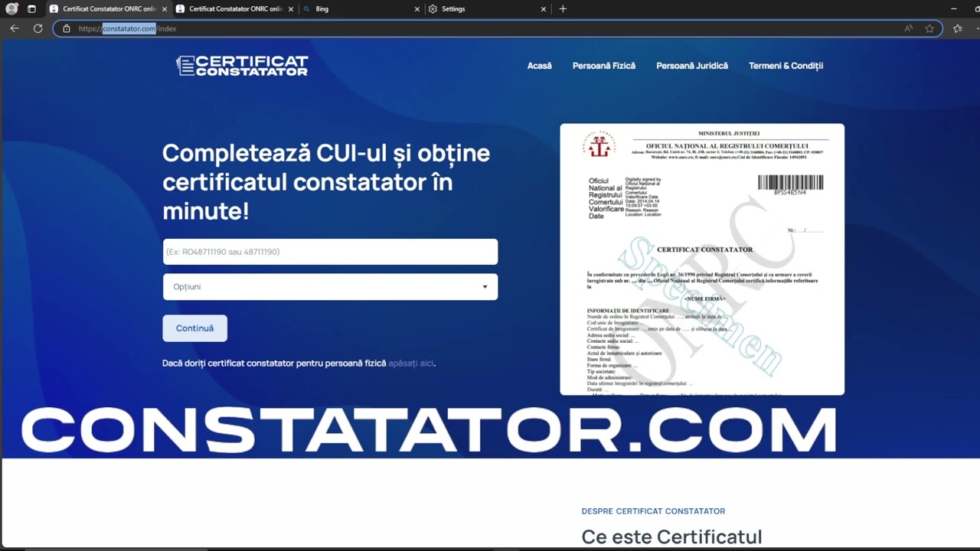Close the Bing tab
980x551 pixels.
pos(417,9)
